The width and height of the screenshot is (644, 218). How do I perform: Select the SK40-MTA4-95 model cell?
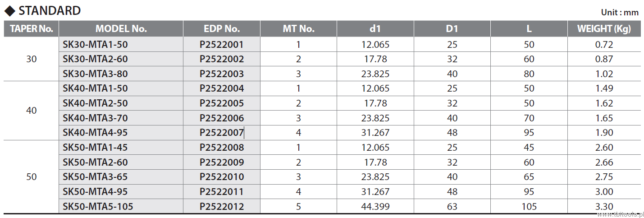(95, 133)
